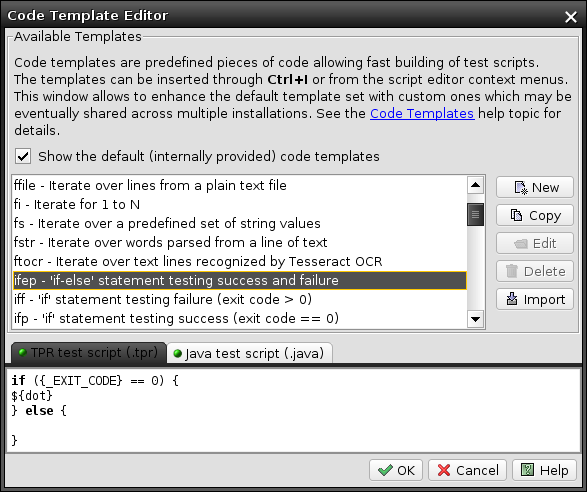Click the New template button icon

tap(521, 188)
